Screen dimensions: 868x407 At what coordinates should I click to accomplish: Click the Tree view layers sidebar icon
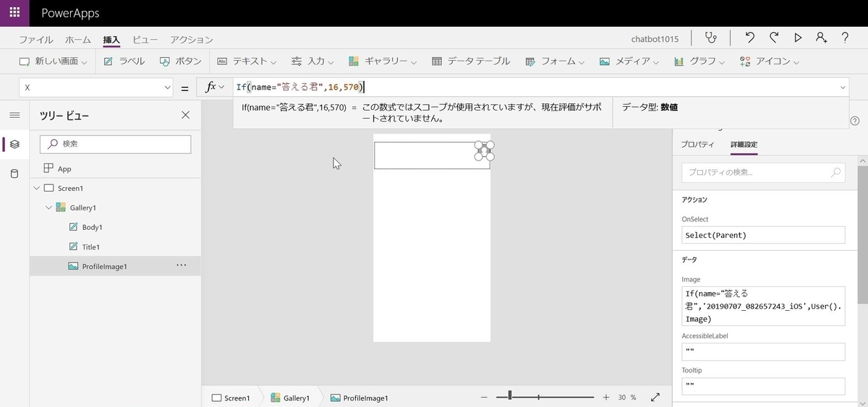point(14,145)
